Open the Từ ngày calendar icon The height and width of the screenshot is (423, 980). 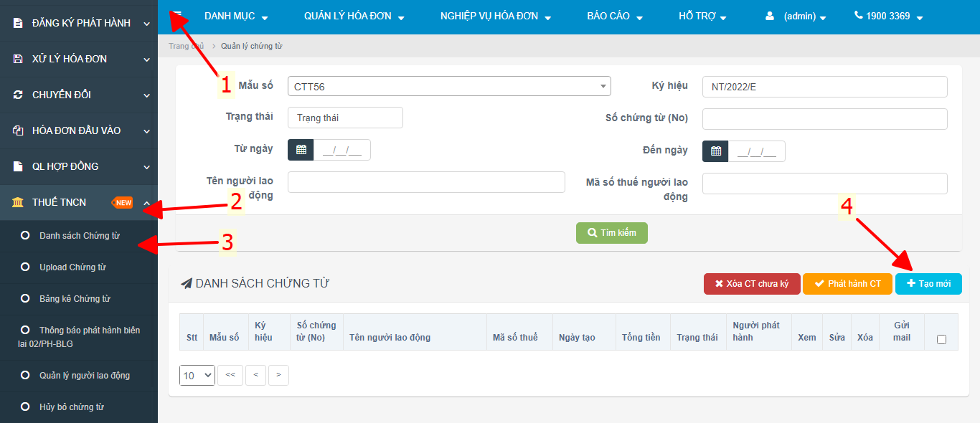301,151
